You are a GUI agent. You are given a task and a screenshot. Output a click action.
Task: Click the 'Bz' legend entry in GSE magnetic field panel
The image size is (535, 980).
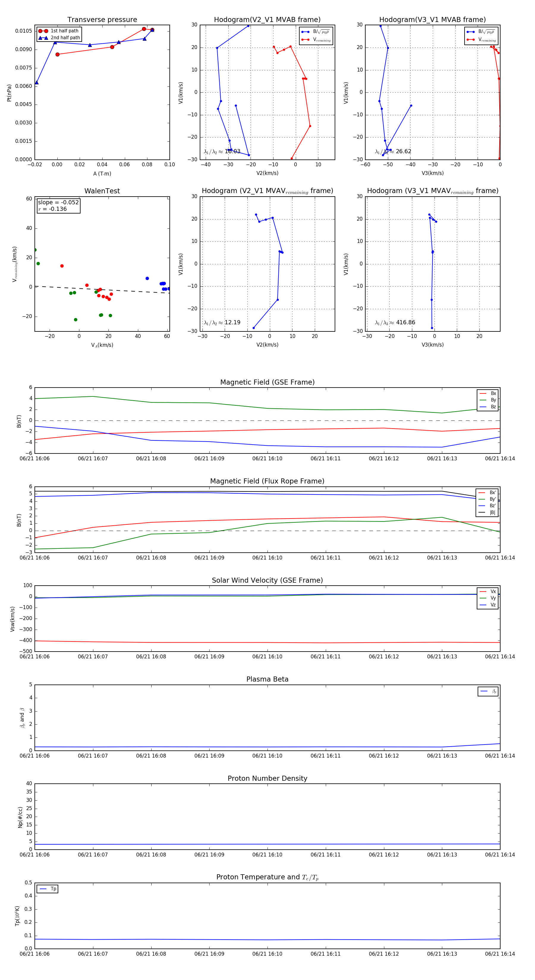click(488, 407)
